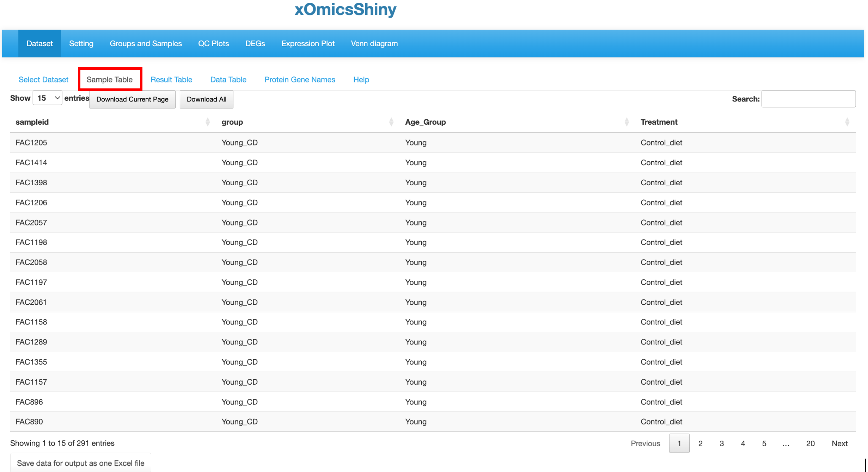Click Save data for output as Excel
This screenshot has height=472, width=868.
pyautogui.click(x=80, y=463)
